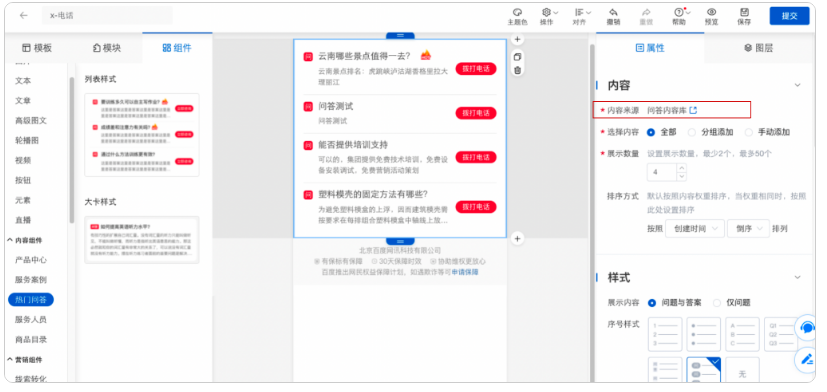This screenshot has height=392, width=827.
Task: Choose the 大卡样式 thumbnail
Action: [x=142, y=240]
